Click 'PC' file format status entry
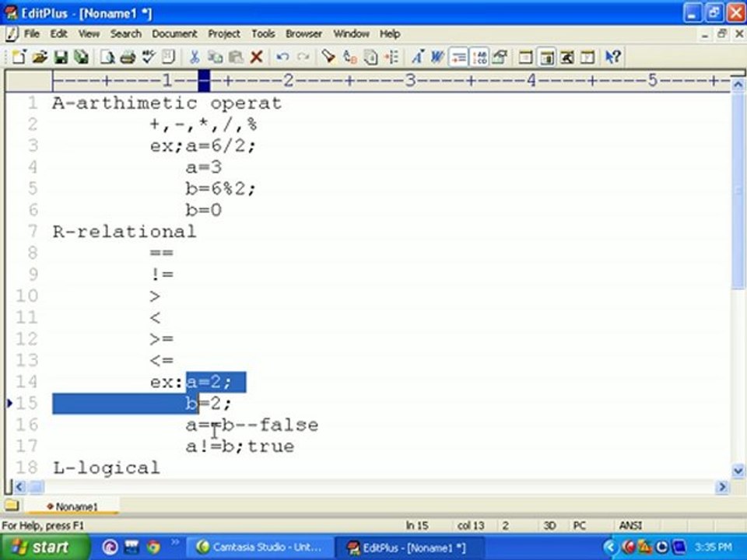Viewport: 747px width, 560px height. point(579,525)
